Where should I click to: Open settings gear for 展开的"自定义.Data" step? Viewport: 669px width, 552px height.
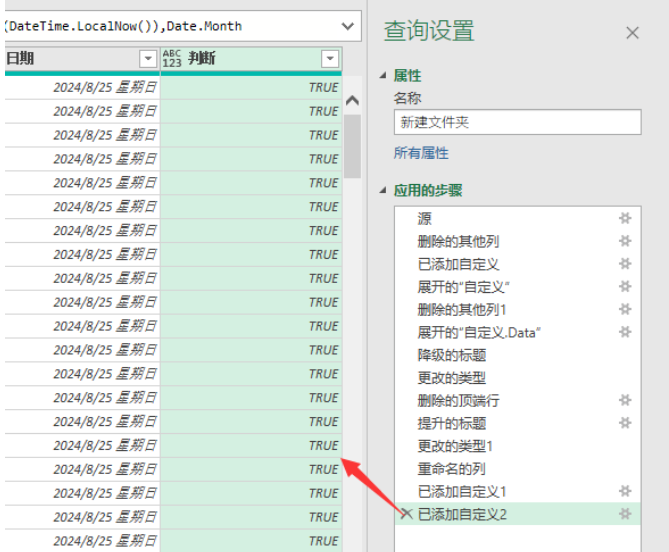(625, 332)
